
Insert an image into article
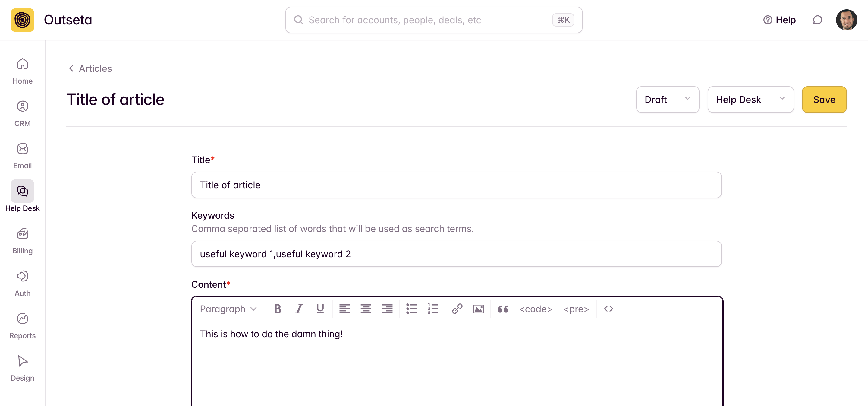tap(478, 309)
